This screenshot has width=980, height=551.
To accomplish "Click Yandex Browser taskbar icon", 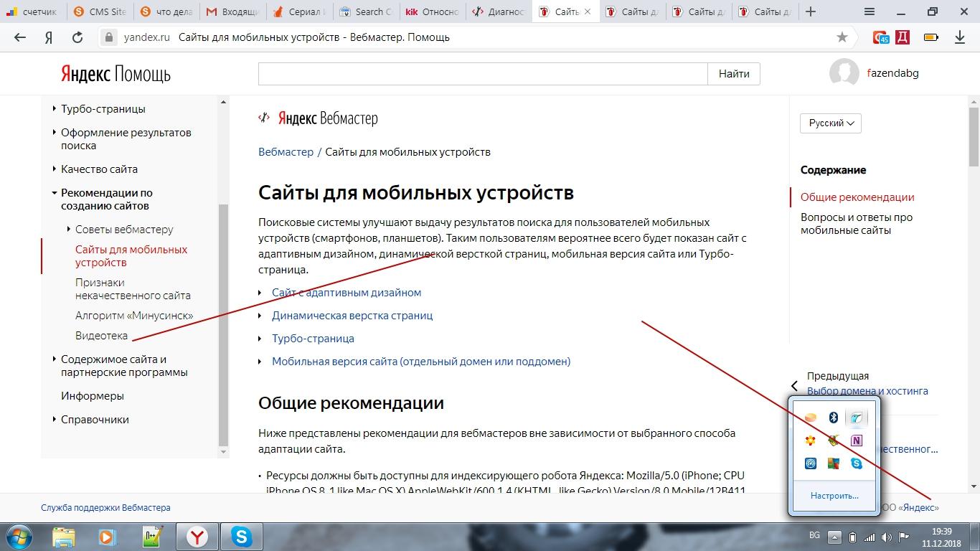I will click(x=198, y=537).
